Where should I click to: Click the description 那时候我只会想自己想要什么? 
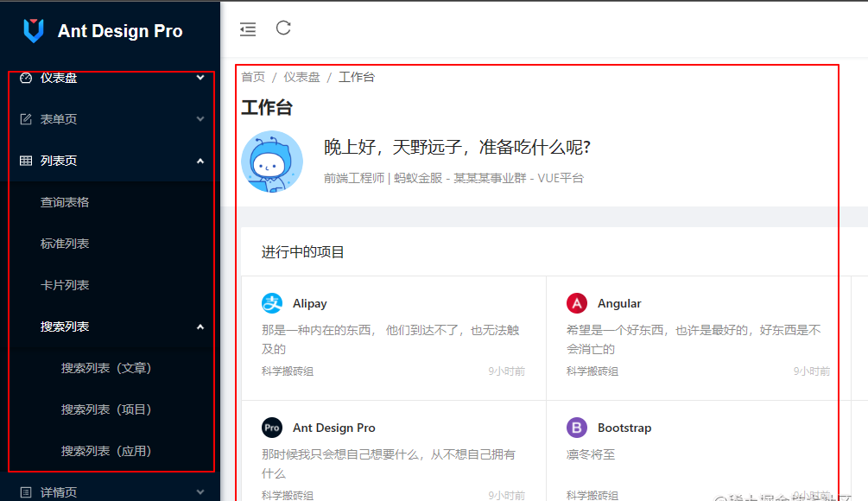(389, 464)
